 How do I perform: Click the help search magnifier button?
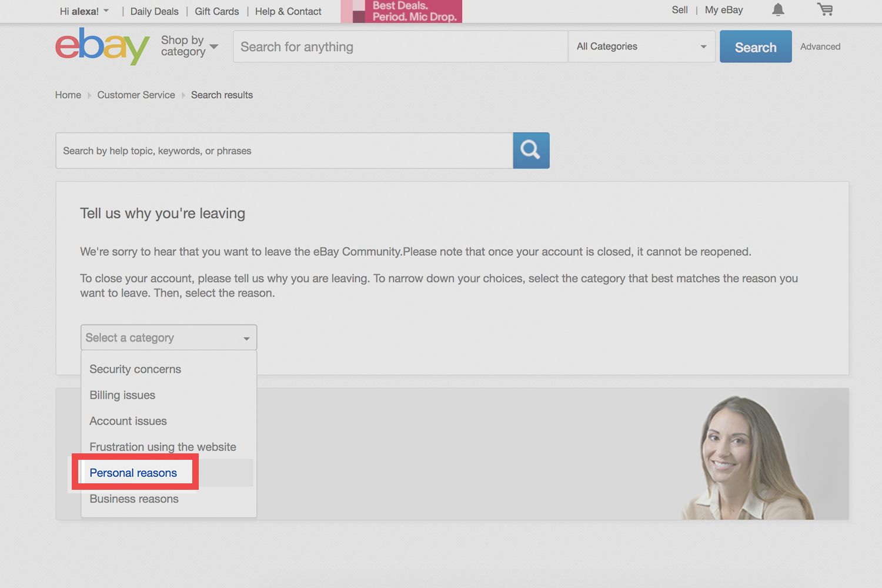531,151
